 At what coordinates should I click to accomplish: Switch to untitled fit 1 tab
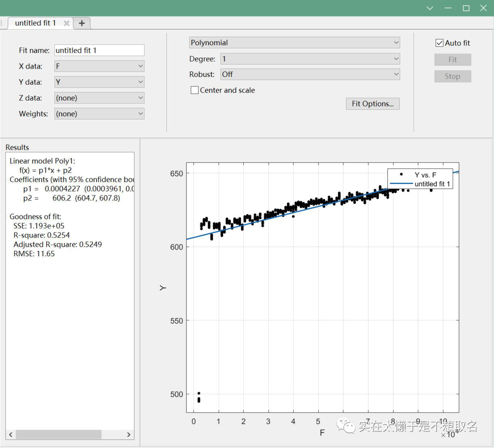point(35,23)
